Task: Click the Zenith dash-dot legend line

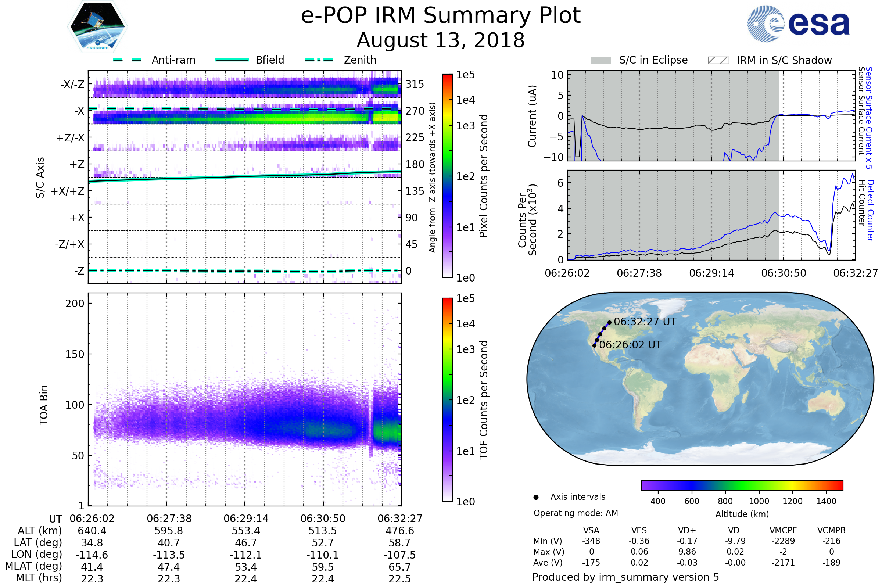Action: pyautogui.click(x=319, y=60)
